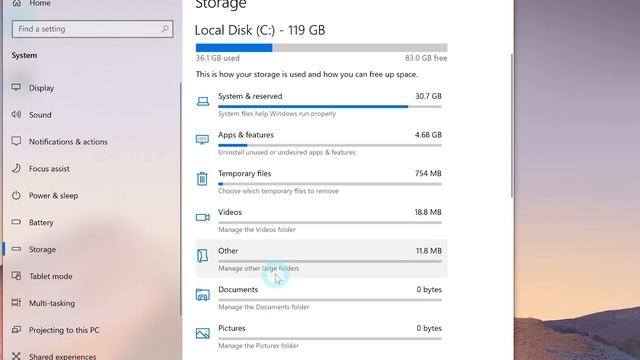Focus the Find a setting field
Image resolution: width=640 pixels, height=360 pixels.
93,29
